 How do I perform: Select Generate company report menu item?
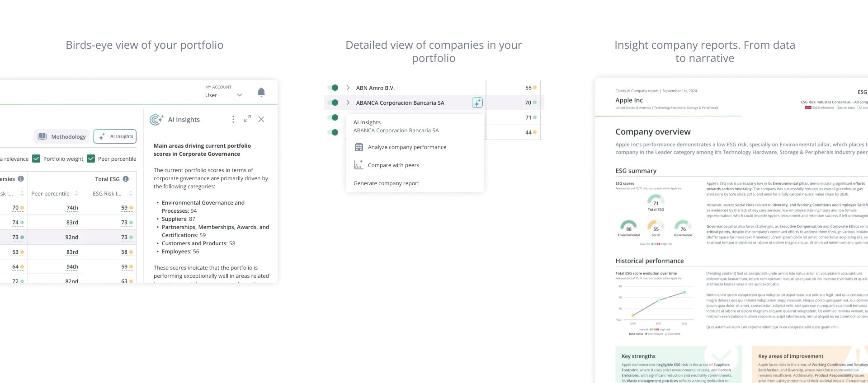coord(386,183)
